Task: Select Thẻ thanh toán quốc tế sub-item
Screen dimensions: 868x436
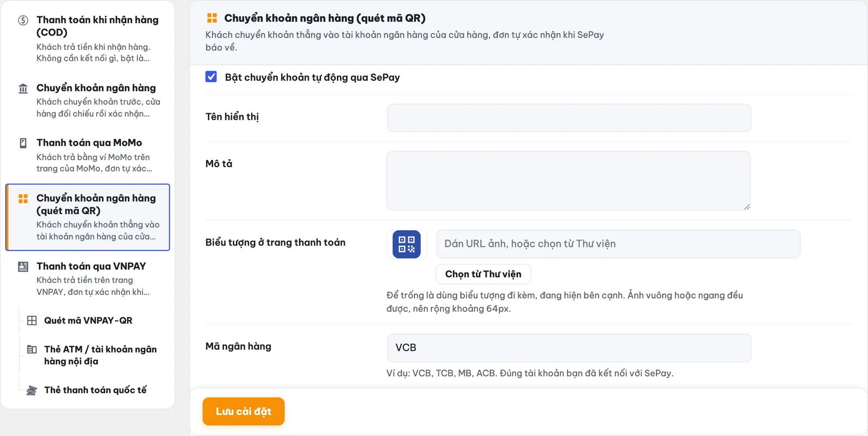Action: pos(94,390)
